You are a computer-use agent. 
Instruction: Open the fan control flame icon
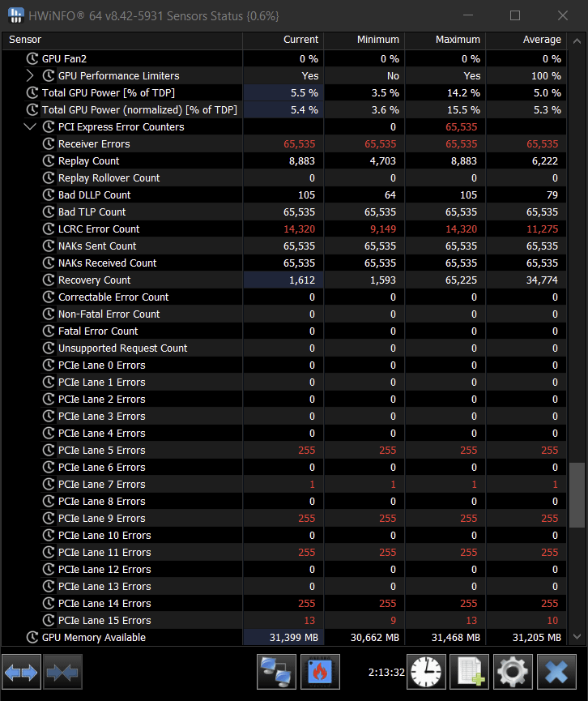click(x=320, y=673)
